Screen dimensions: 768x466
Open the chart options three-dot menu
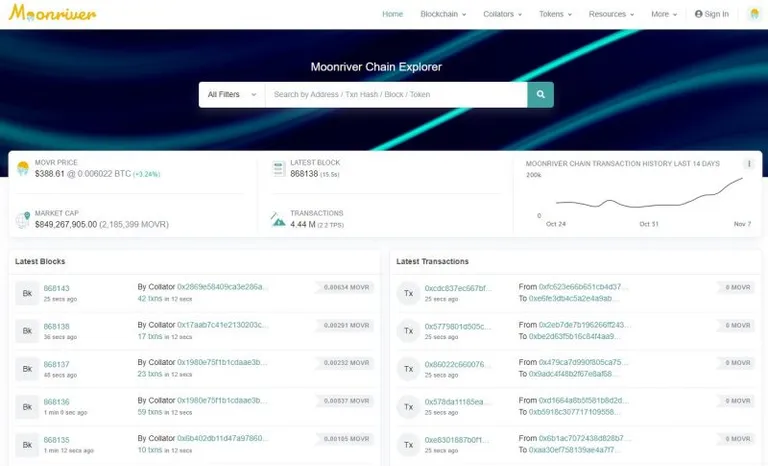748,164
